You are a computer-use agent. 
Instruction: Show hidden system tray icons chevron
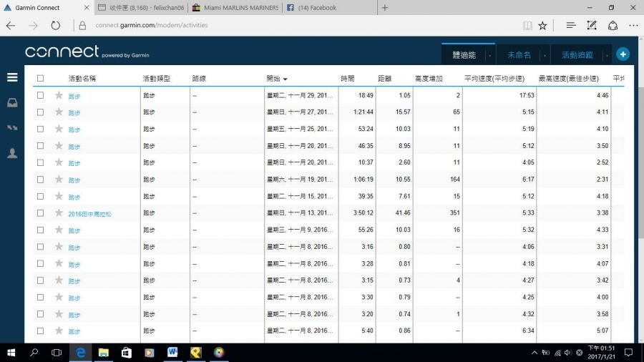tap(535, 353)
